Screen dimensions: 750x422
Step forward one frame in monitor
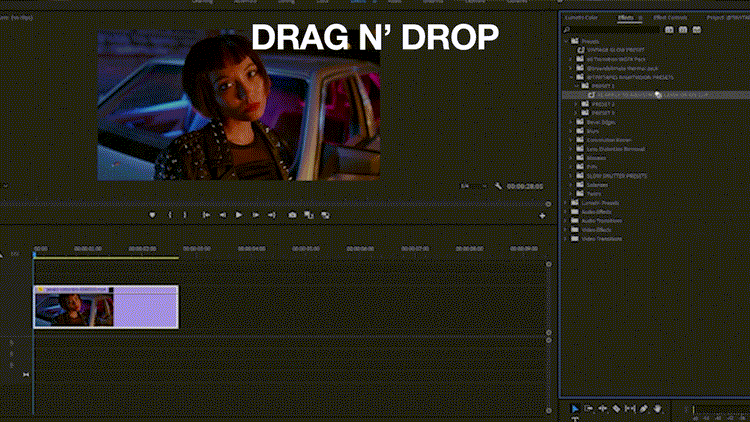coord(255,215)
